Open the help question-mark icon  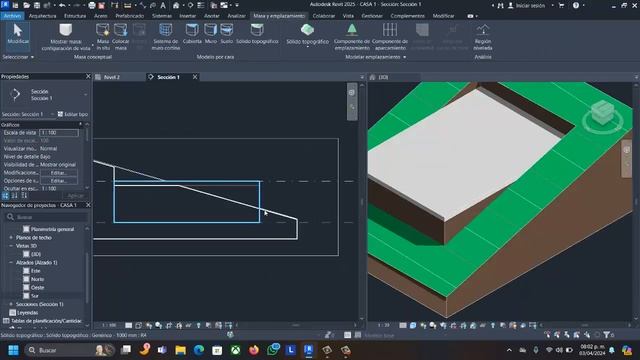(576, 5)
